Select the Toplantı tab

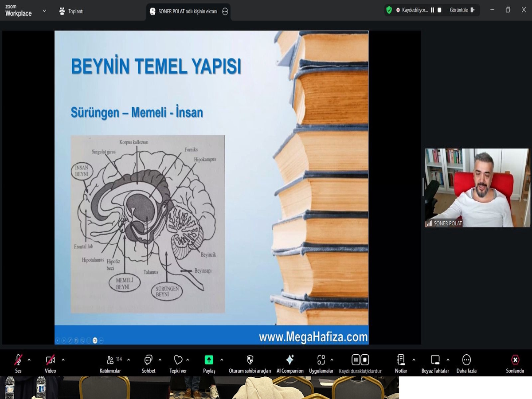click(x=71, y=12)
